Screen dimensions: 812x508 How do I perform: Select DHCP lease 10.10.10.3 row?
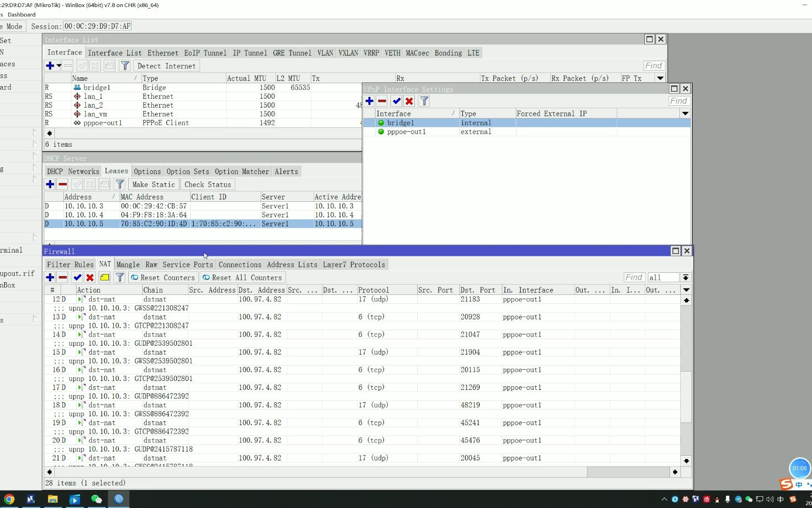203,206
